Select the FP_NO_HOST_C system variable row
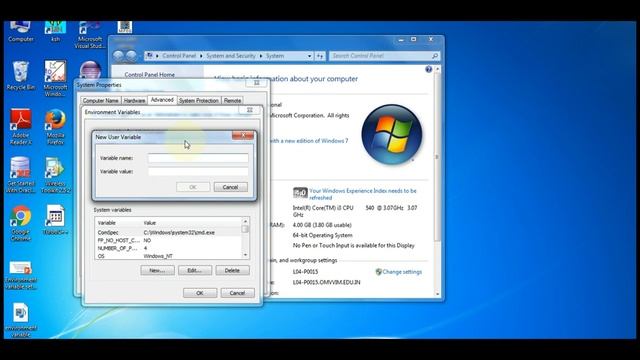The image size is (640, 360). (168, 240)
